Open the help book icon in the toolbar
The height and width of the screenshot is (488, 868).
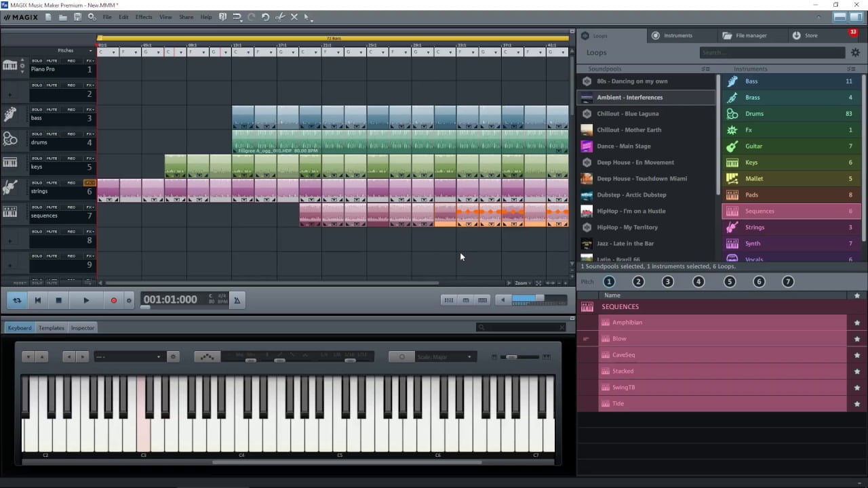pyautogui.click(x=222, y=17)
